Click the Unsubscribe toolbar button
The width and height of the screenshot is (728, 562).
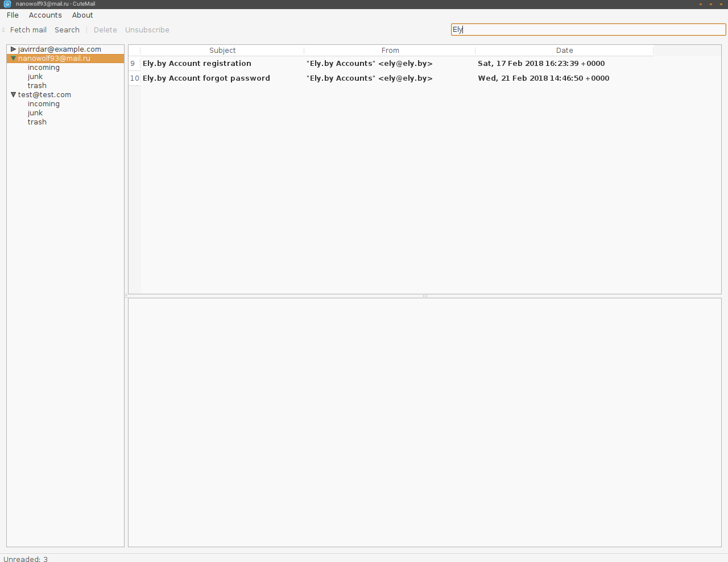click(147, 30)
